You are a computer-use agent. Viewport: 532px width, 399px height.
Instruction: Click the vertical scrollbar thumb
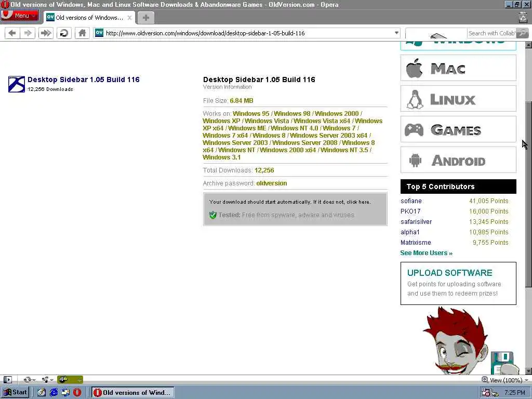[528, 194]
